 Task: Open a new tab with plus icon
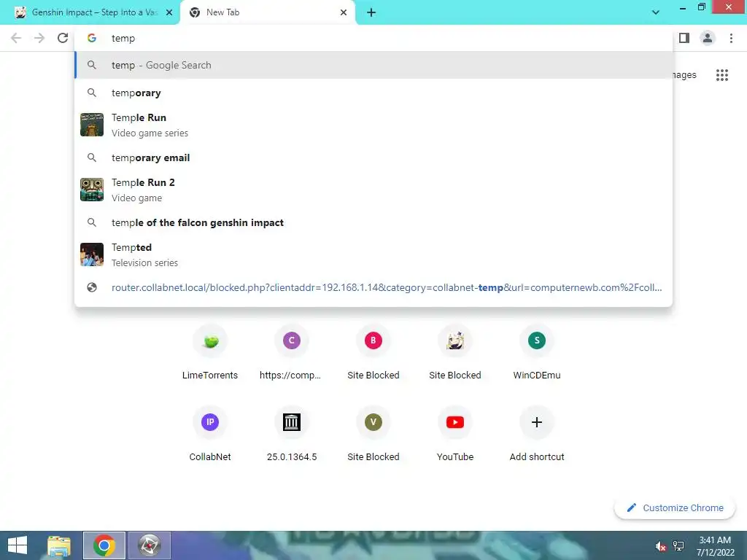(371, 12)
